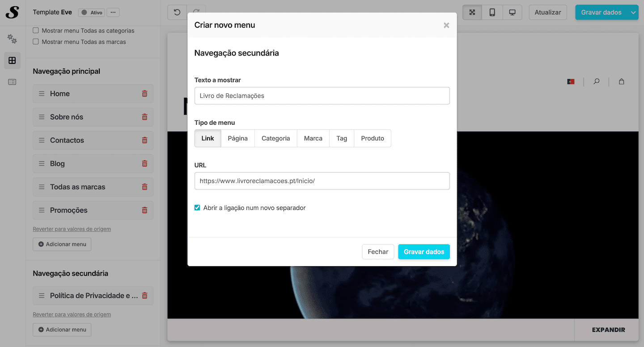Click the URL input field
This screenshot has width=644, height=347.
[x=322, y=181]
